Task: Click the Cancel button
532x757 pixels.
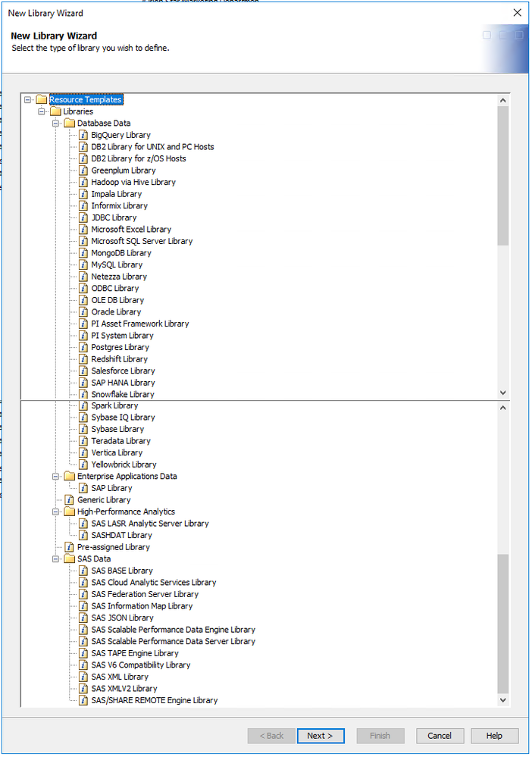Action: coord(440,736)
